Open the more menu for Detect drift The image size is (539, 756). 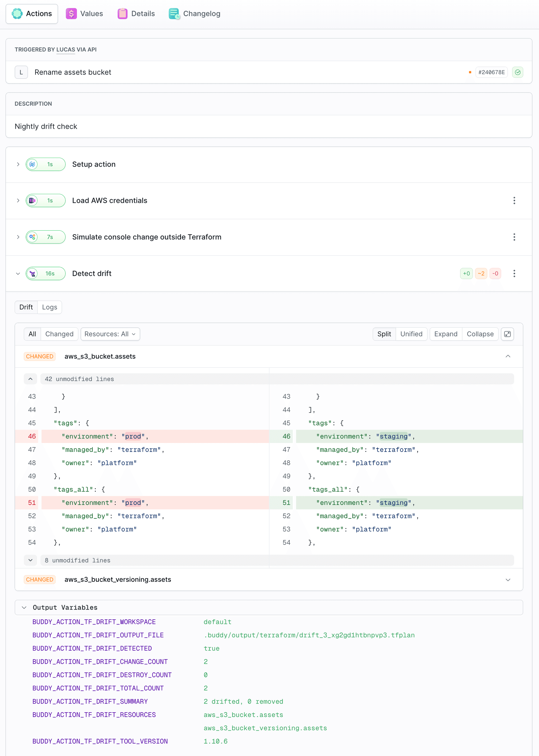(514, 274)
